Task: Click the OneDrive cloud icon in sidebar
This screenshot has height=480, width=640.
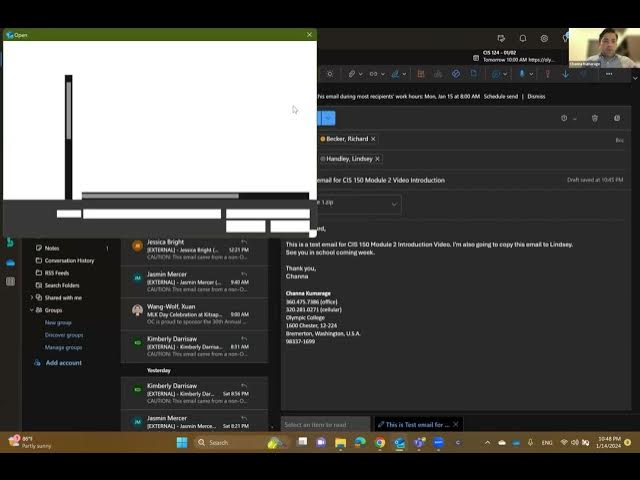Action: click(x=10, y=262)
